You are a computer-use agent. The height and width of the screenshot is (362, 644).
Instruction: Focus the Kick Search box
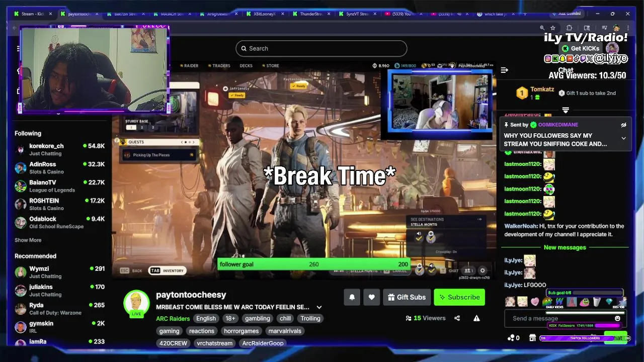(321, 48)
